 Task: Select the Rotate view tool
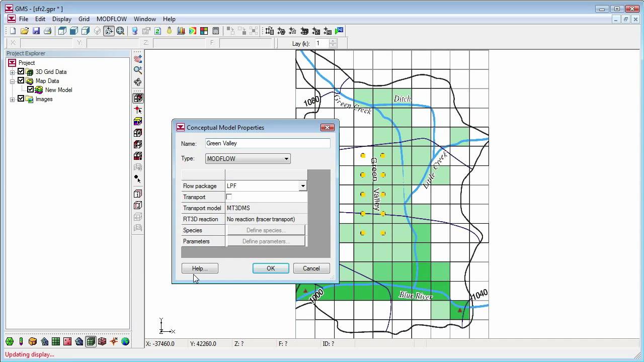pyautogui.click(x=138, y=82)
